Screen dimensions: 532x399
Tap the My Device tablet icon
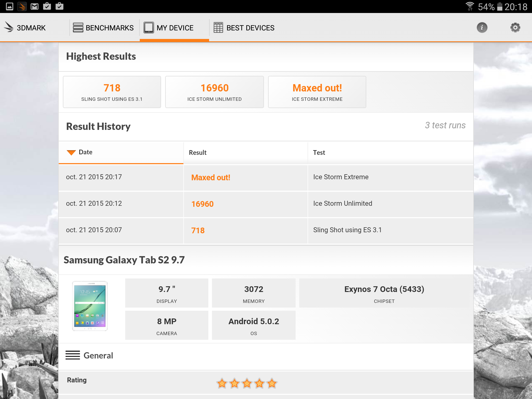pyautogui.click(x=149, y=28)
